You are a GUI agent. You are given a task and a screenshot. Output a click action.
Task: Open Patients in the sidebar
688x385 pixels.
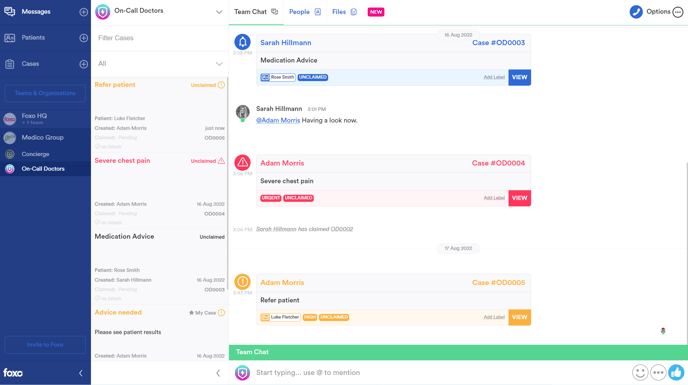(33, 38)
